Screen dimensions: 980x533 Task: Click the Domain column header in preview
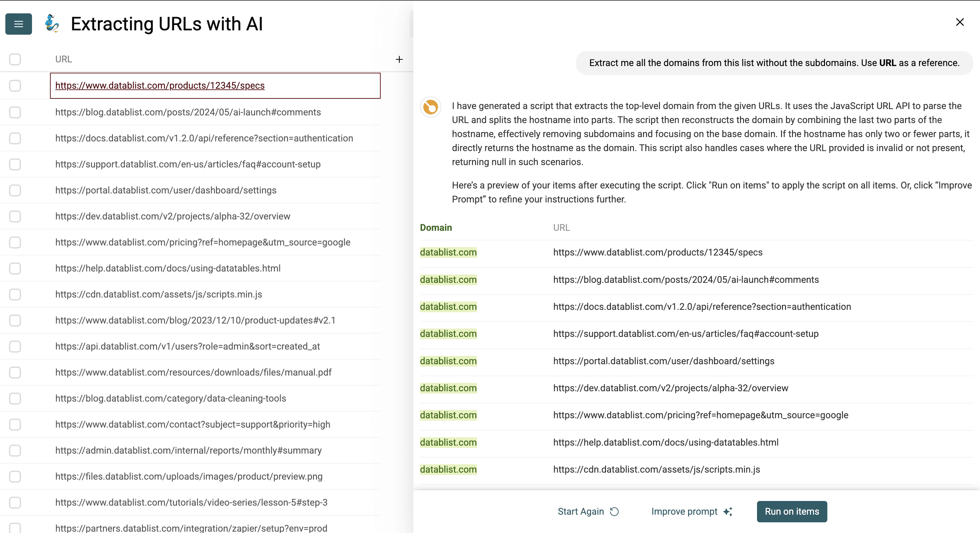pos(436,227)
